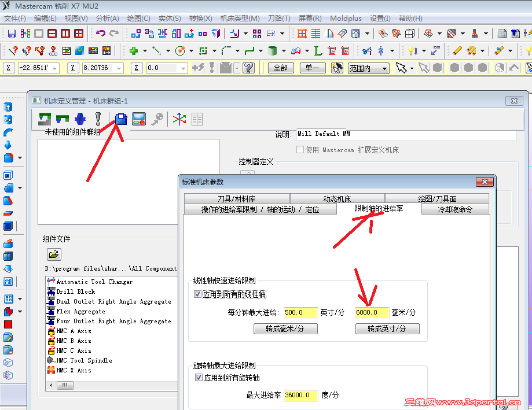Click the select cursor arrow icon
The width and height of the screenshot is (532, 410).
[401, 68]
